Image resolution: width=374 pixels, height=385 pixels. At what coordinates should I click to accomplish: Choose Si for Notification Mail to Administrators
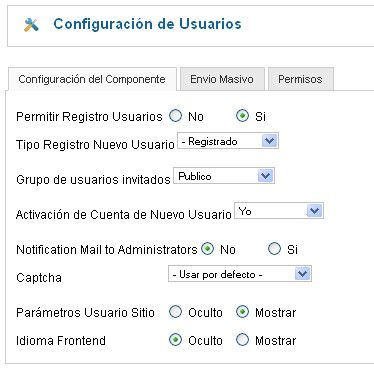coord(274,249)
